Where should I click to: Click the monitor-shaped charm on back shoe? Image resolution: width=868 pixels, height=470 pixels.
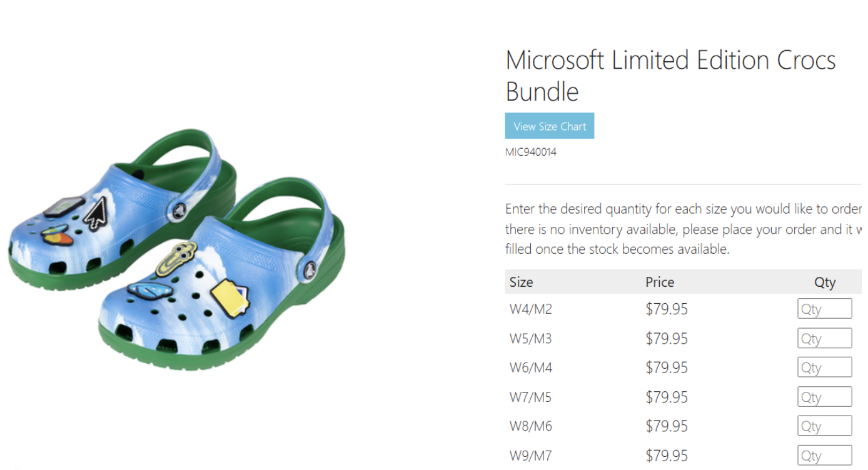pyautogui.click(x=63, y=206)
